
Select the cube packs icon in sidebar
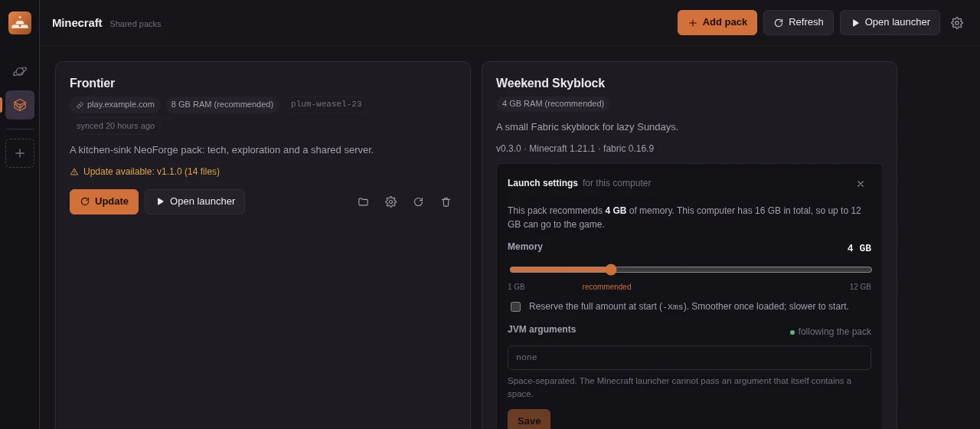click(20, 105)
